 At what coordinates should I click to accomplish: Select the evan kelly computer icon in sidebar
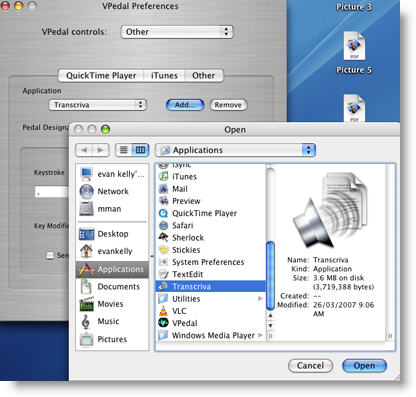[87, 174]
